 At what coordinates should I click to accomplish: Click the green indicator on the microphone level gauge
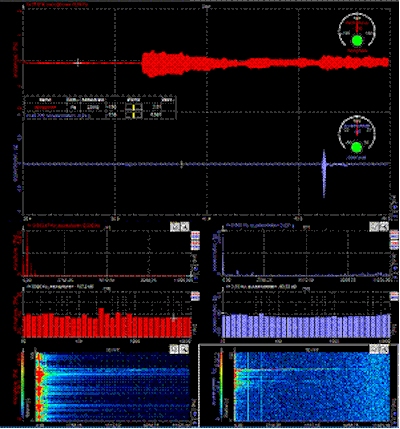pyautogui.click(x=357, y=40)
